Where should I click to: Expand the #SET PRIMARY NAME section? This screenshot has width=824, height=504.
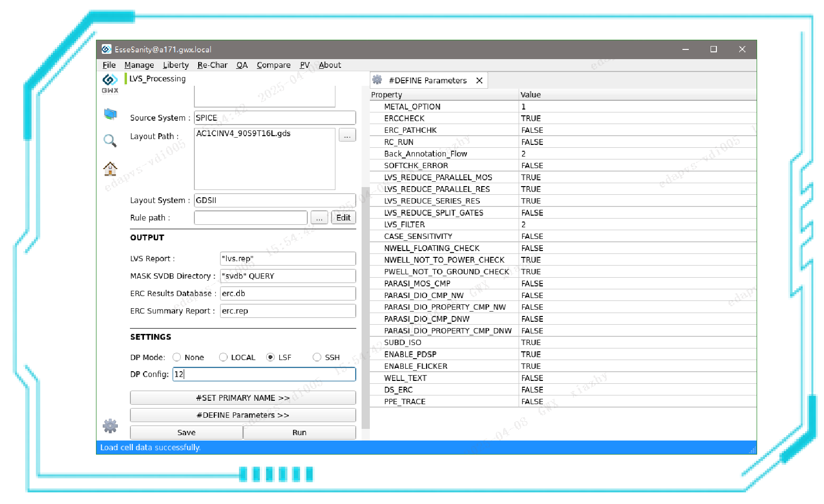243,398
